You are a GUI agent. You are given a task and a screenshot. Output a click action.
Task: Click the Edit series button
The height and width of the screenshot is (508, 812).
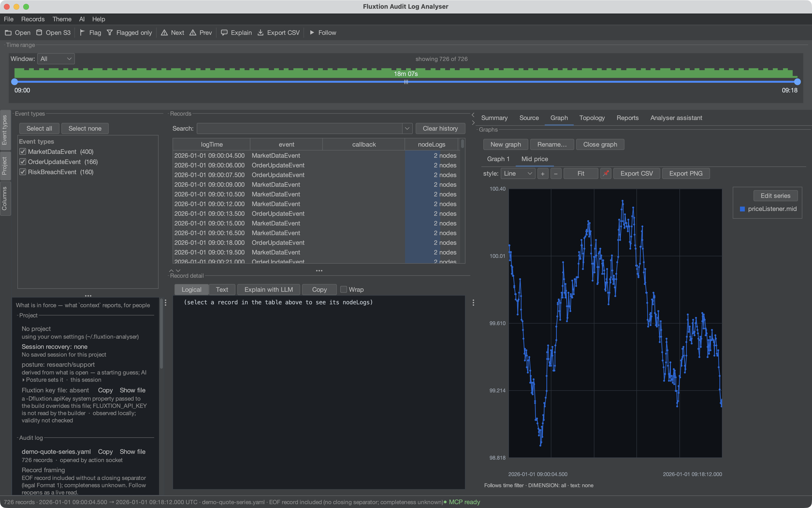776,195
